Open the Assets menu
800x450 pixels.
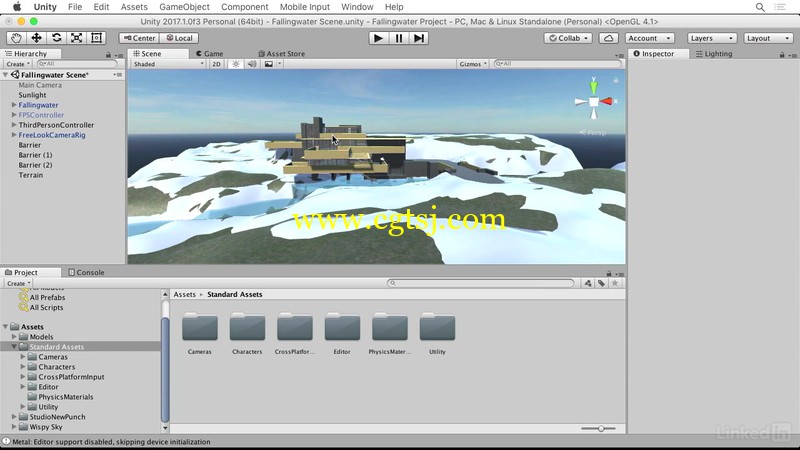[x=134, y=7]
